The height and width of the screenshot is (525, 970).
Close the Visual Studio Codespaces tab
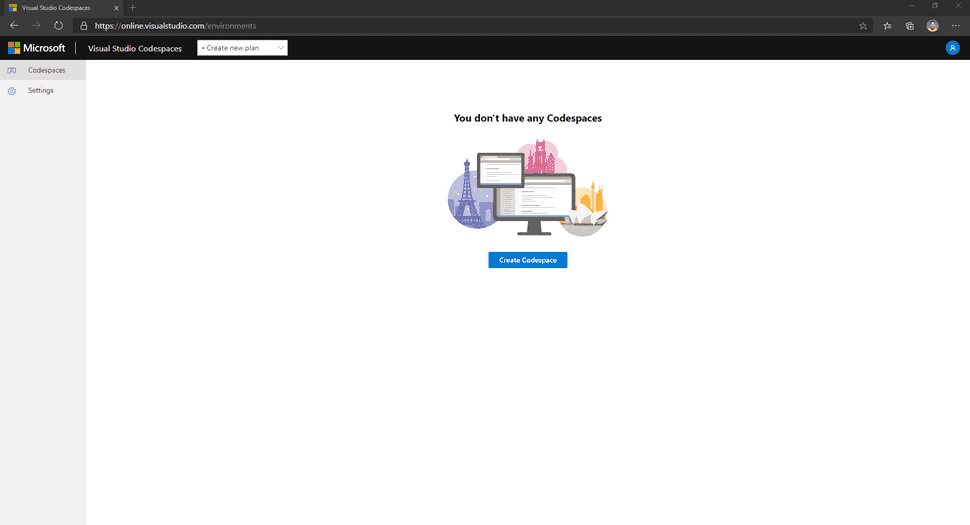(116, 8)
